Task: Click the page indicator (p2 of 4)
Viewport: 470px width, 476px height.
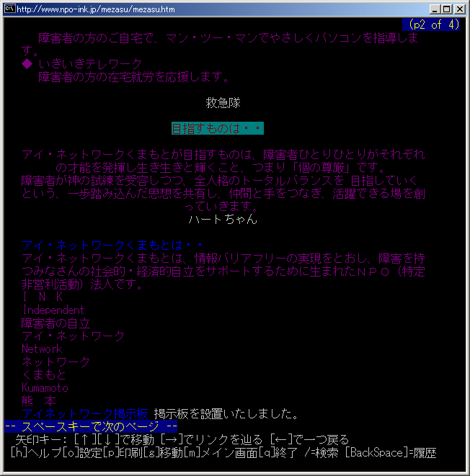Action: [x=431, y=24]
